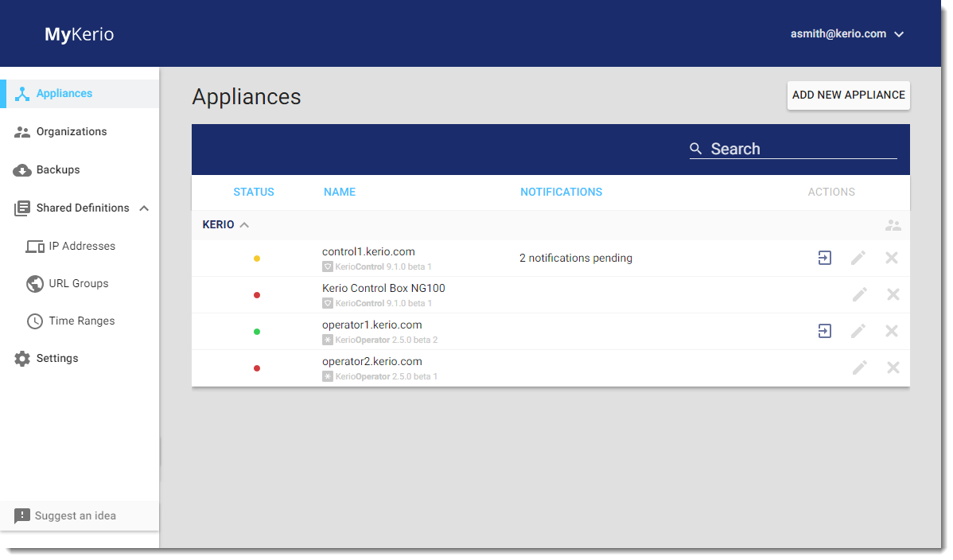Image resolution: width=953 pixels, height=560 pixels.
Task: Click the MyKerio logo
Action: (x=79, y=34)
